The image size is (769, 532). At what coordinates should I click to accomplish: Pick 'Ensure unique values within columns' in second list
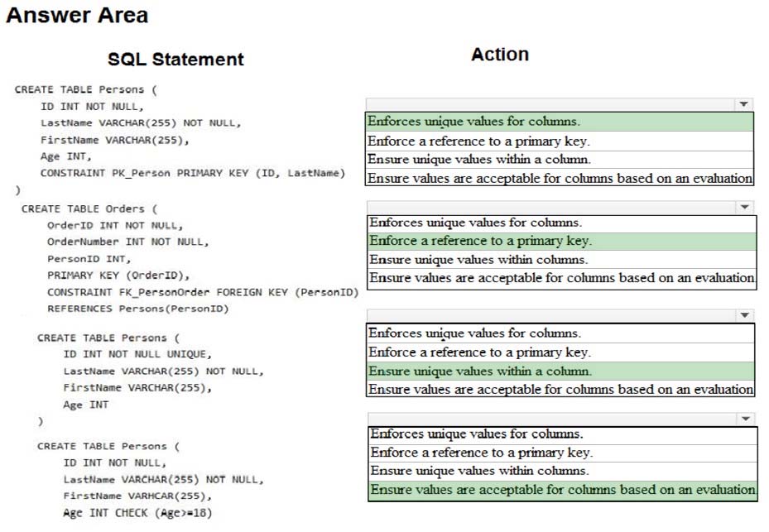click(561, 260)
